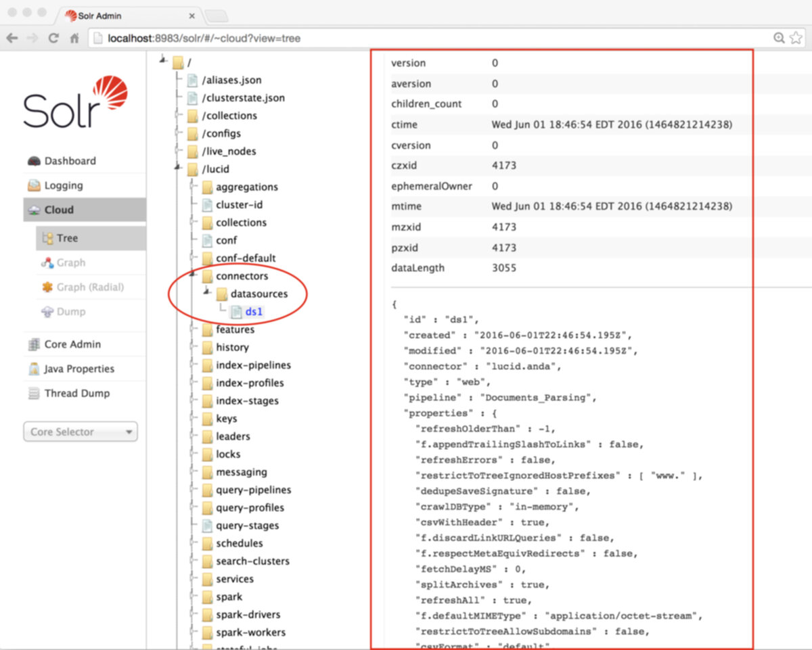This screenshot has width=812, height=650.
Task: Open the Dashboard page
Action: [x=70, y=161]
